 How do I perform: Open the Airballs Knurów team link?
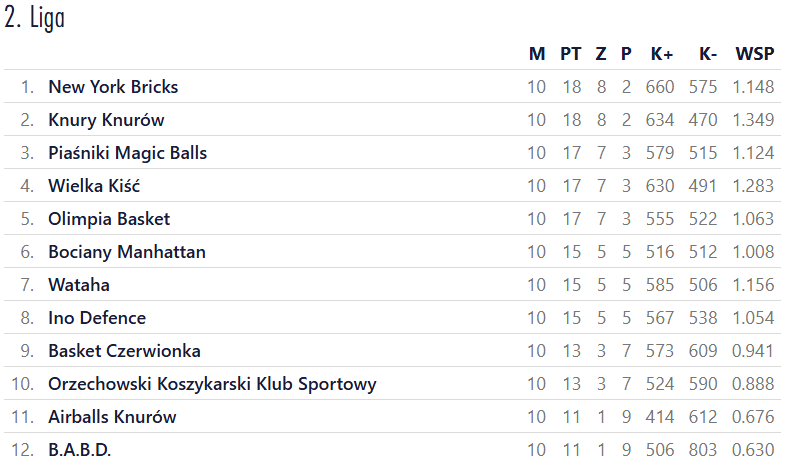click(112, 417)
